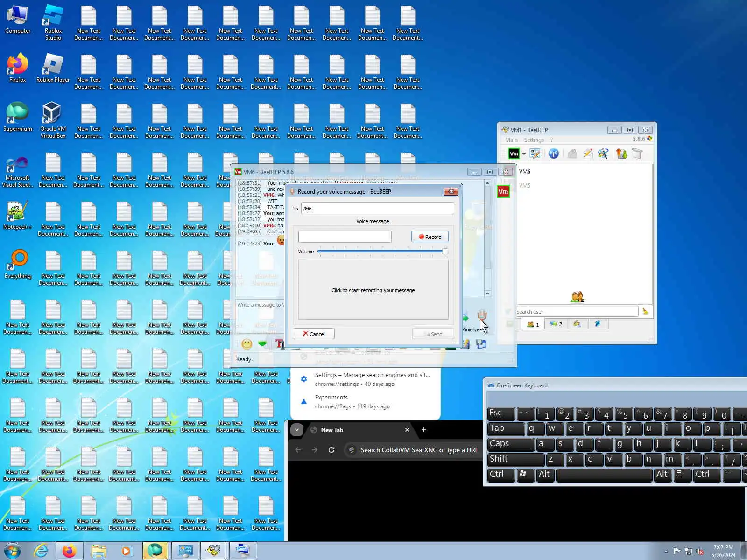747x560 pixels.
Task: Click the Record button in voice message dialog
Action: pos(430,237)
